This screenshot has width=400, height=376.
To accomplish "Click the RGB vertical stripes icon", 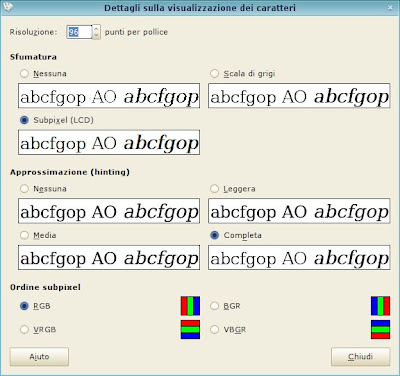I will tap(190, 306).
